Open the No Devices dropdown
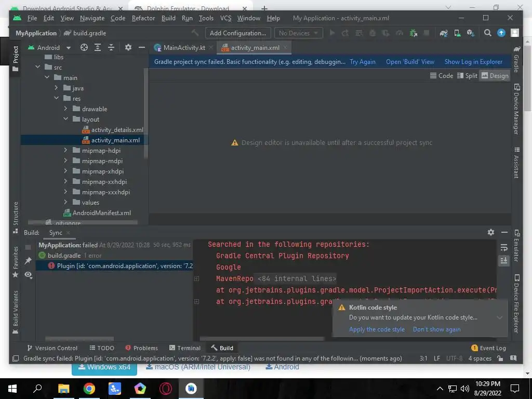 pyautogui.click(x=299, y=33)
